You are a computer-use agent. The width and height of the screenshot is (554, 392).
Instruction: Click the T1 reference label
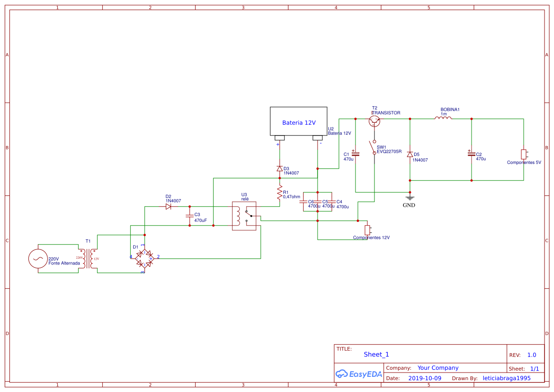point(88,241)
